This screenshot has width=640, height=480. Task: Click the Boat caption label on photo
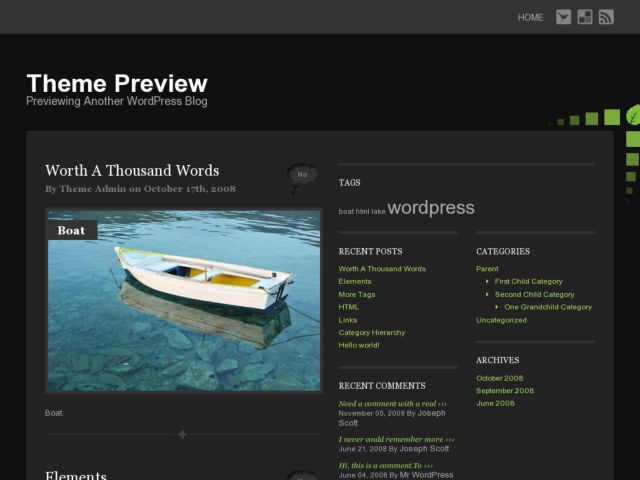[x=71, y=230]
